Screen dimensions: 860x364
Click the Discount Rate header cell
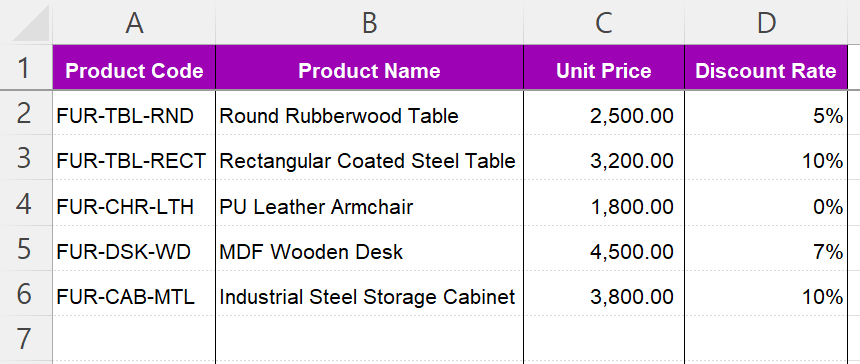click(x=766, y=67)
